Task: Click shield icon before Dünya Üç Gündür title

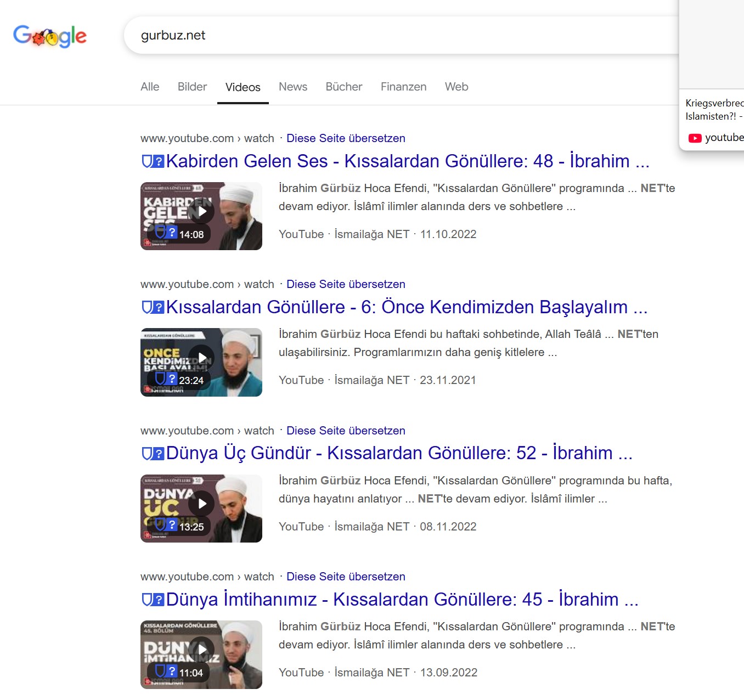Action: coord(153,454)
